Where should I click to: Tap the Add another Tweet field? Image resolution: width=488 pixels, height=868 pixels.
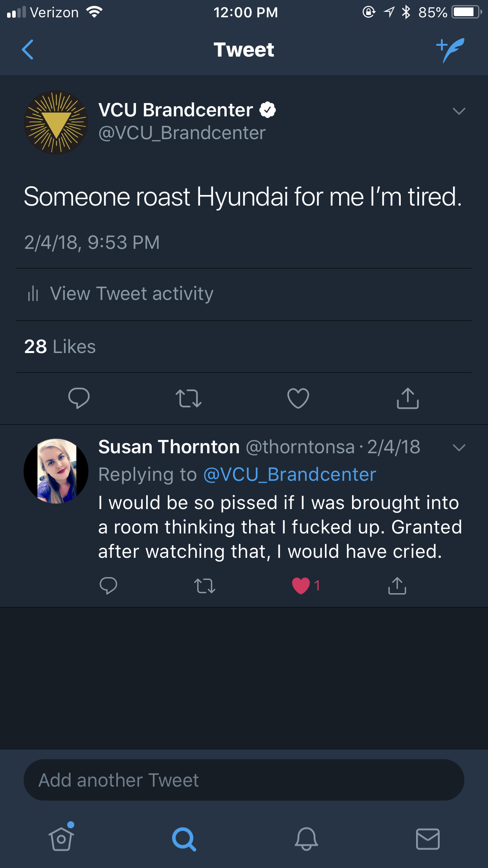click(244, 780)
